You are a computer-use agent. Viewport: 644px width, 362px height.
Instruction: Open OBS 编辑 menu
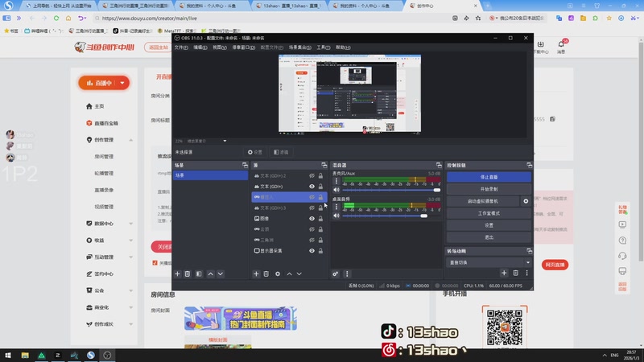200,47
